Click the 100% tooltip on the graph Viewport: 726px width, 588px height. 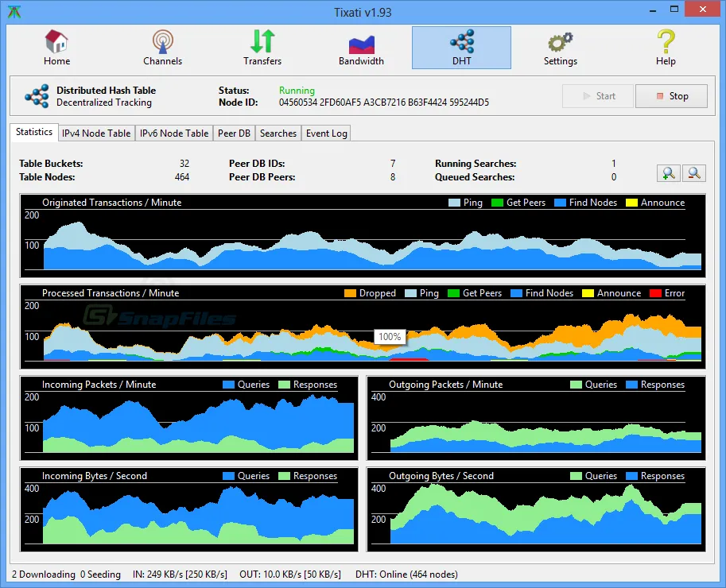click(x=390, y=337)
